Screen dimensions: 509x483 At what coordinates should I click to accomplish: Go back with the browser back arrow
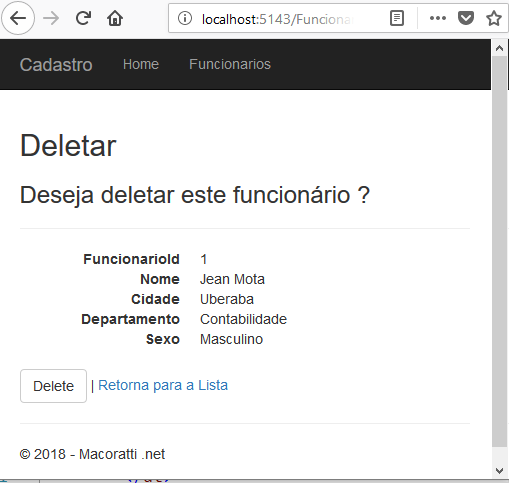[18, 18]
